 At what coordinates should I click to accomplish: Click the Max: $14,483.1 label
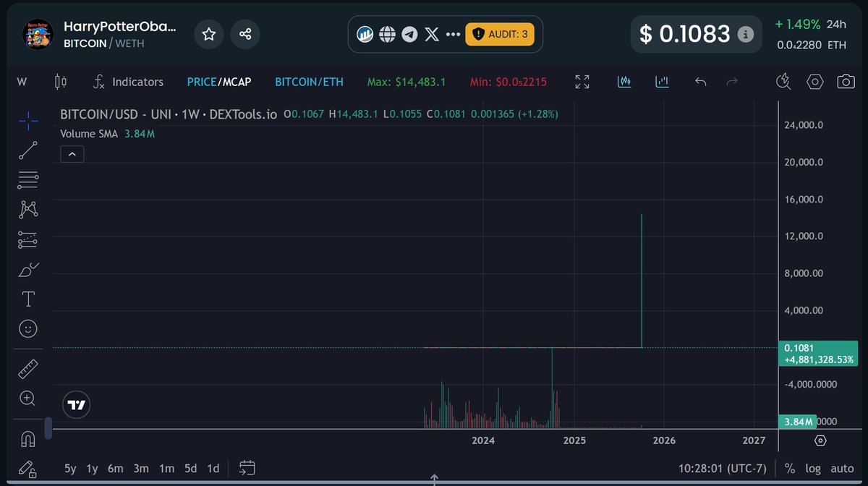point(407,82)
